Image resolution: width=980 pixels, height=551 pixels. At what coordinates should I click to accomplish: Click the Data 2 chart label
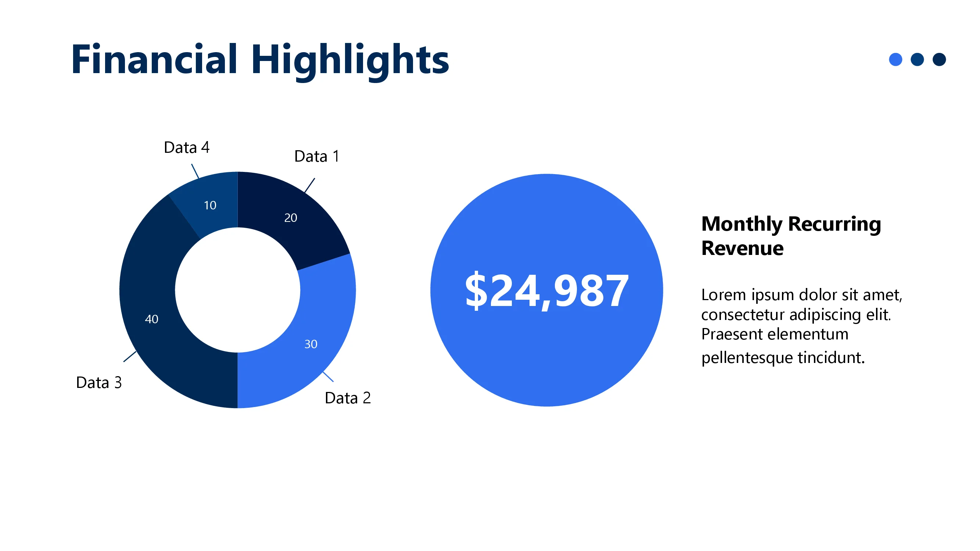(347, 398)
